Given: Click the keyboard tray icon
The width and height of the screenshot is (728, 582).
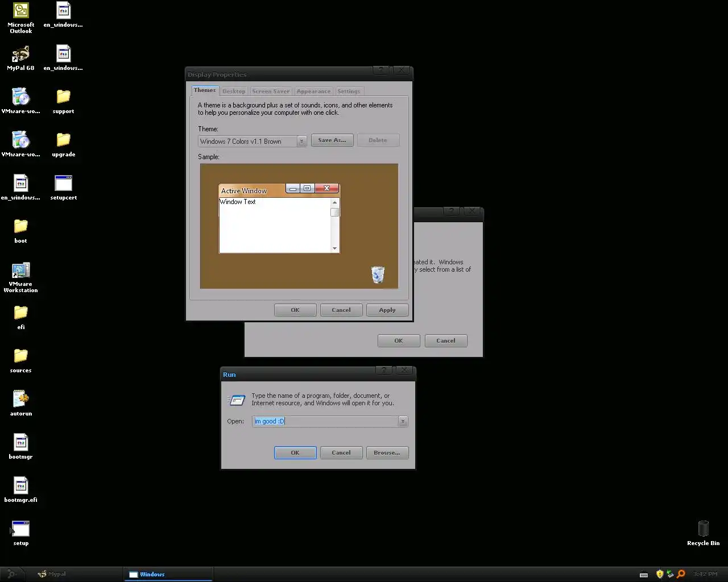Looking at the screenshot, I should (644, 574).
